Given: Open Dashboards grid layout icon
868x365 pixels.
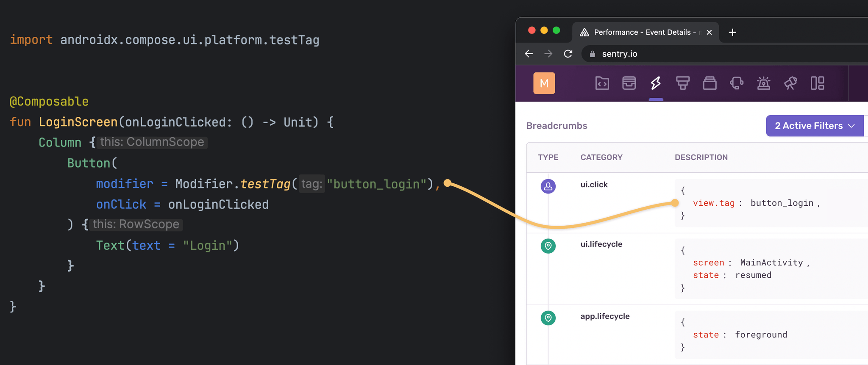Looking at the screenshot, I should coord(817,83).
